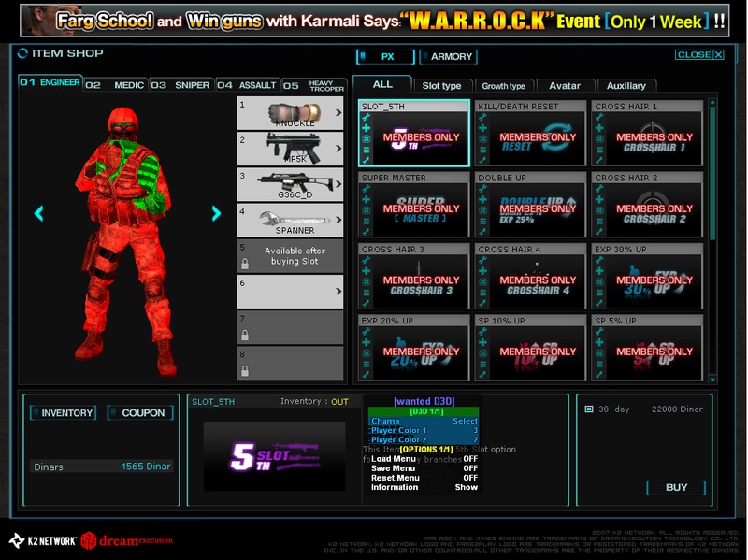Click the BUY button
748x560 pixels.
coord(676,487)
